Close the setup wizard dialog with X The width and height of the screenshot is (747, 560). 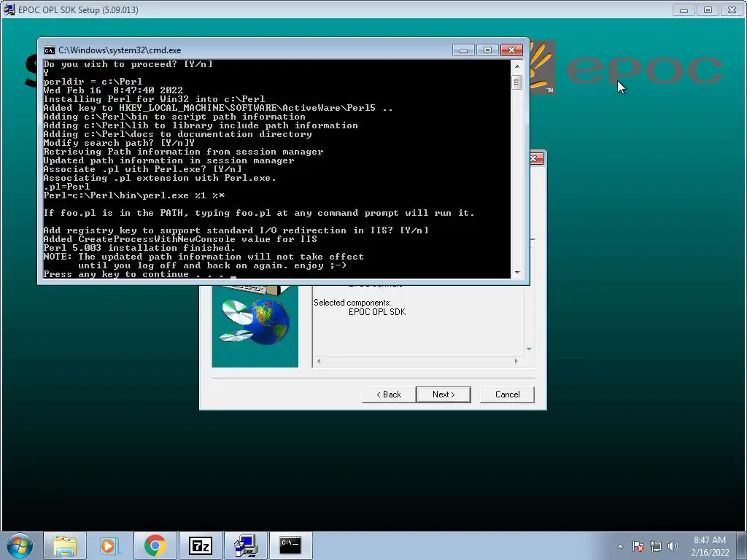pos(535,158)
